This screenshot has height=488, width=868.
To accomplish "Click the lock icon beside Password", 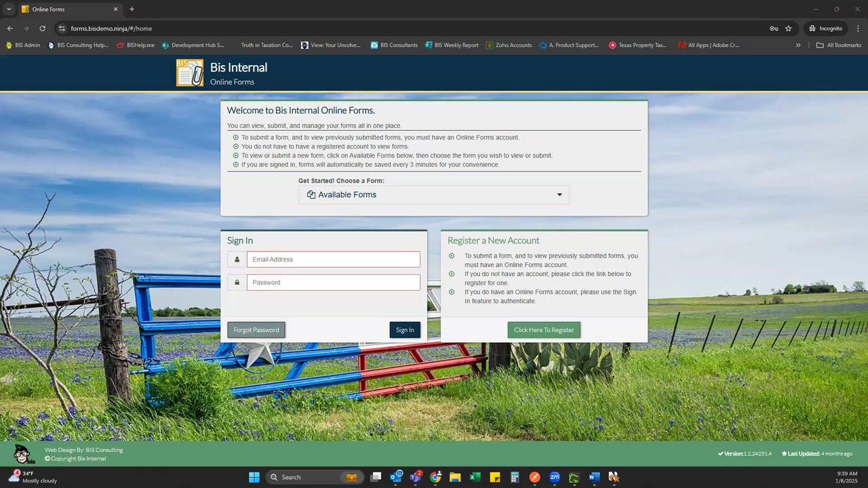I will (x=237, y=283).
